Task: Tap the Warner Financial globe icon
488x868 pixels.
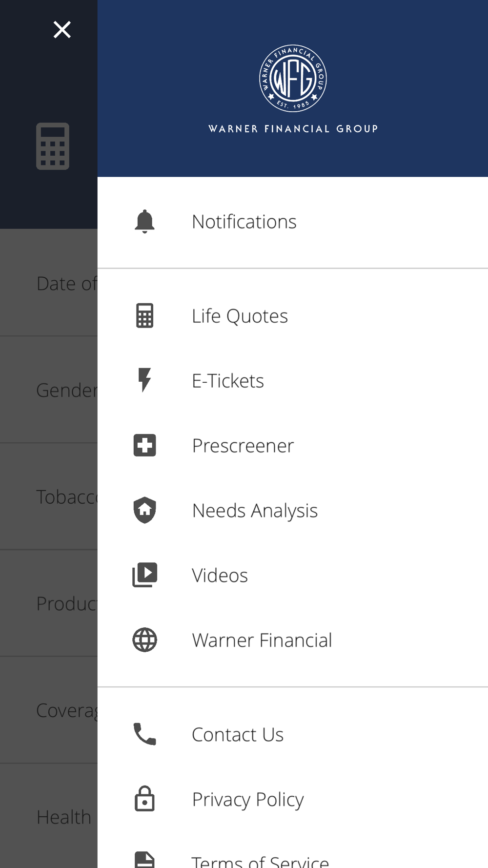Action: 144,640
